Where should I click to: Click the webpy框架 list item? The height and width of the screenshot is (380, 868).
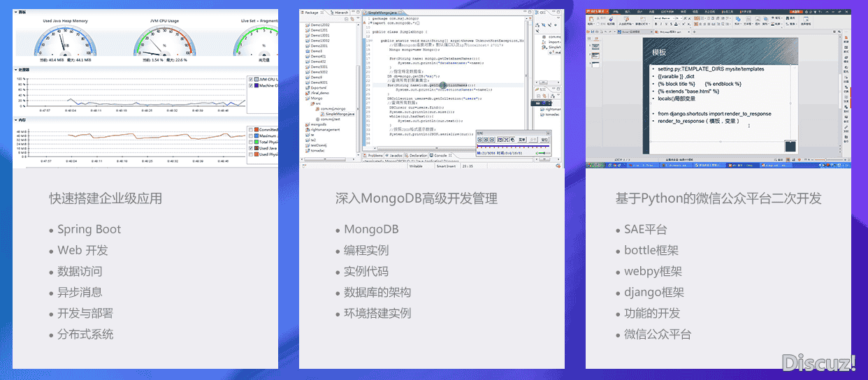(x=653, y=271)
